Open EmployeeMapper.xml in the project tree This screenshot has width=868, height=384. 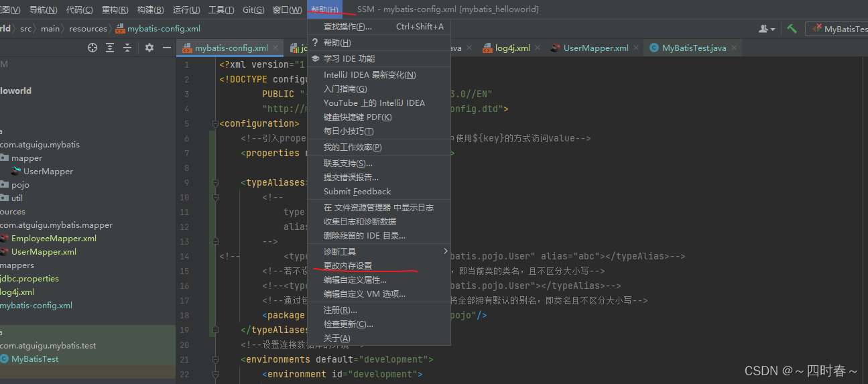click(54, 238)
